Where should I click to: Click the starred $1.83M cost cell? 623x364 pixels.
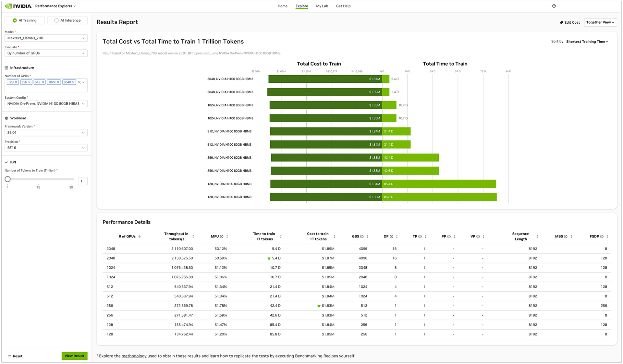tap(326, 306)
